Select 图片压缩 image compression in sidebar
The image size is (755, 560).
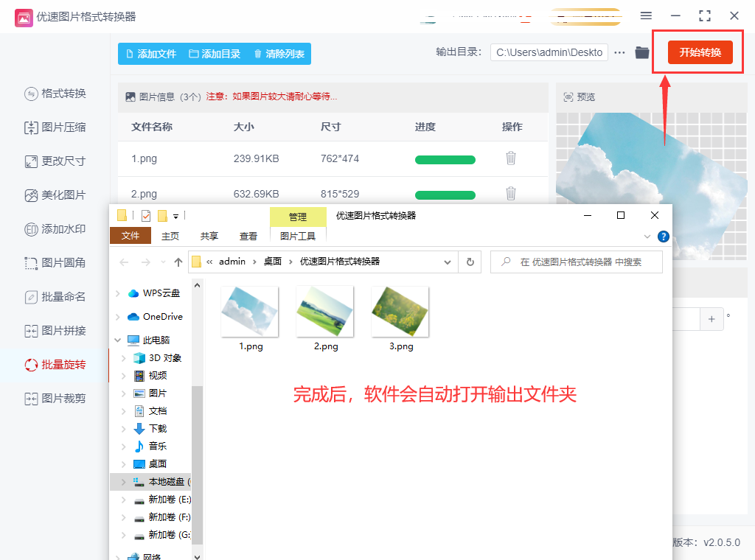(55, 127)
